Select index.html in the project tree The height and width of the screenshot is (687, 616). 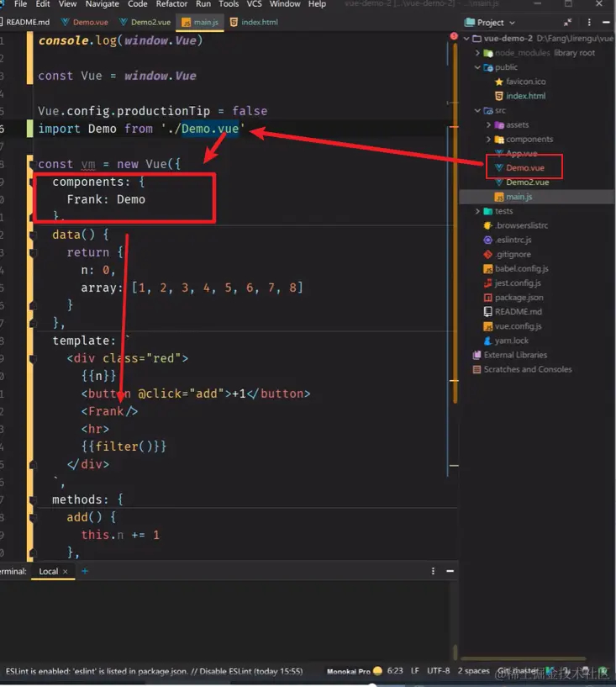point(525,97)
